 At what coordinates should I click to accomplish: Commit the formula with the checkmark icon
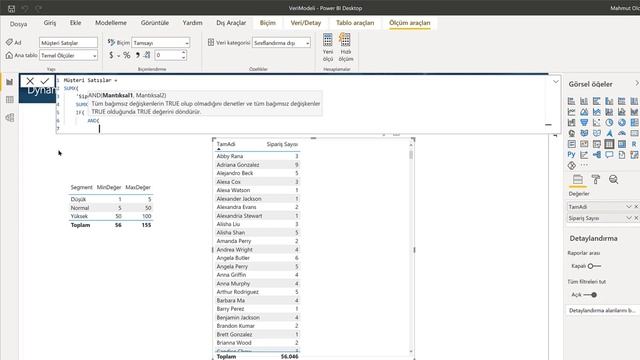pos(45,81)
